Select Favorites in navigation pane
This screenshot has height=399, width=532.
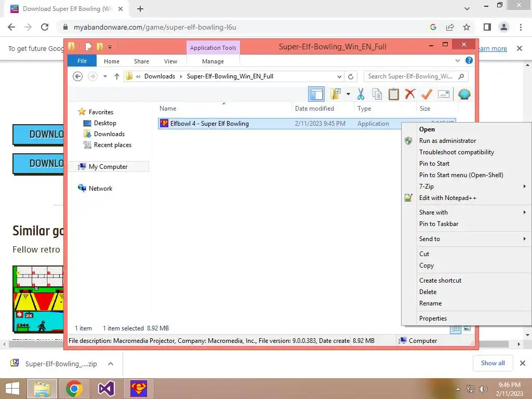coord(101,112)
